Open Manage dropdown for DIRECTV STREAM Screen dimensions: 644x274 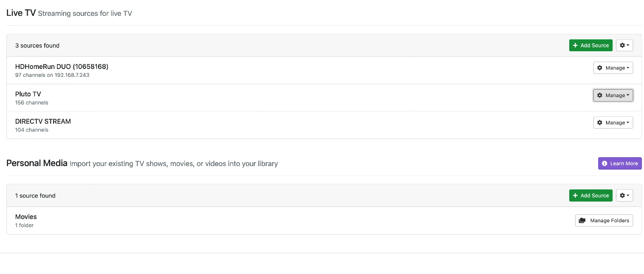pos(613,123)
